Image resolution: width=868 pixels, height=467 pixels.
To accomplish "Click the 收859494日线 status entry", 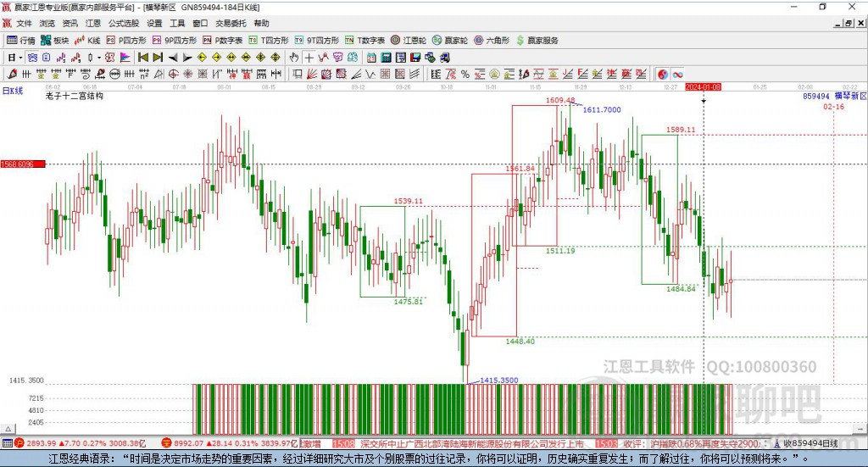I will pyautogui.click(x=805, y=443).
